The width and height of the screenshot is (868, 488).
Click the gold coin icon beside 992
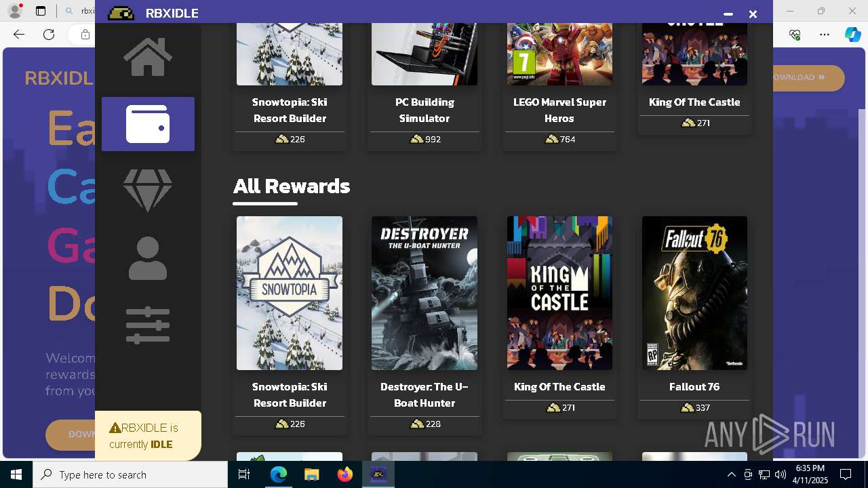click(417, 139)
